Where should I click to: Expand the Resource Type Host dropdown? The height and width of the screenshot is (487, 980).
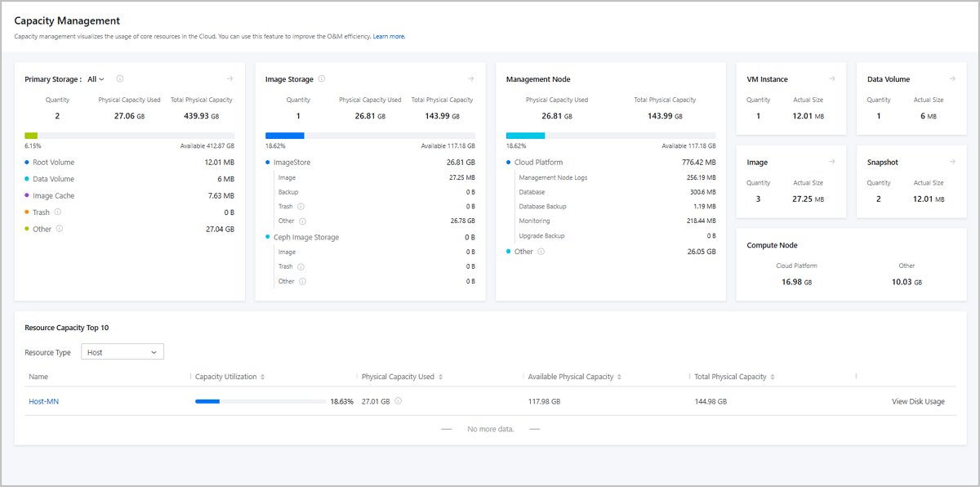tap(122, 352)
